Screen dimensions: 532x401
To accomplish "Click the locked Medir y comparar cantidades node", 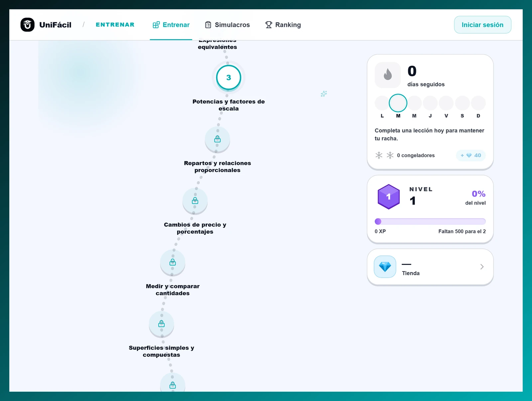I will coord(173,262).
